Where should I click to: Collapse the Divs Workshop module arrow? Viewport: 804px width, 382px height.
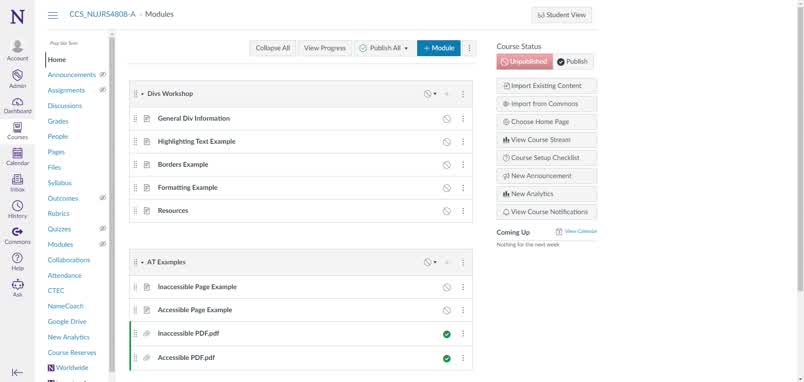(143, 94)
